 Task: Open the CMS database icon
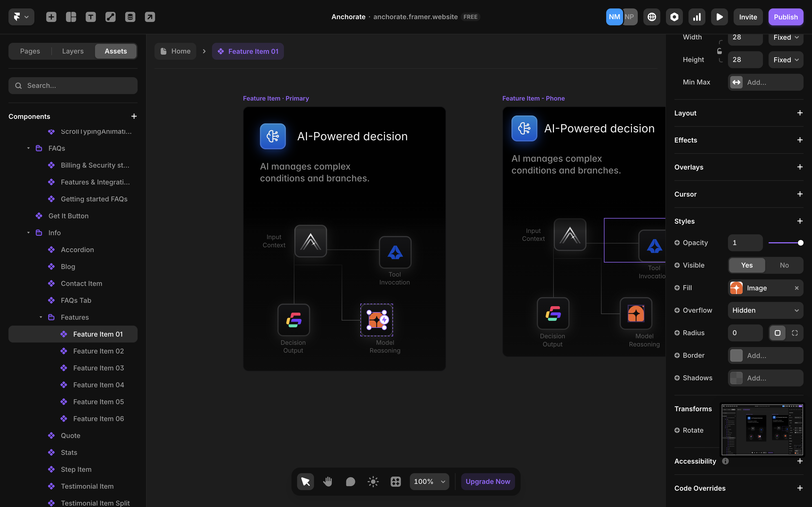click(x=130, y=17)
